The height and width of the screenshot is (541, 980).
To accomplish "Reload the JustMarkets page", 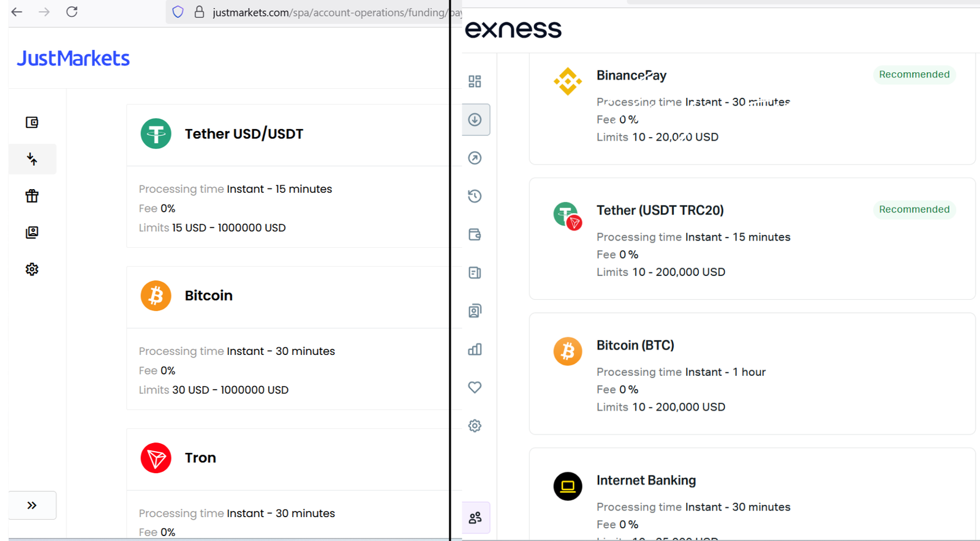I will coord(72,12).
